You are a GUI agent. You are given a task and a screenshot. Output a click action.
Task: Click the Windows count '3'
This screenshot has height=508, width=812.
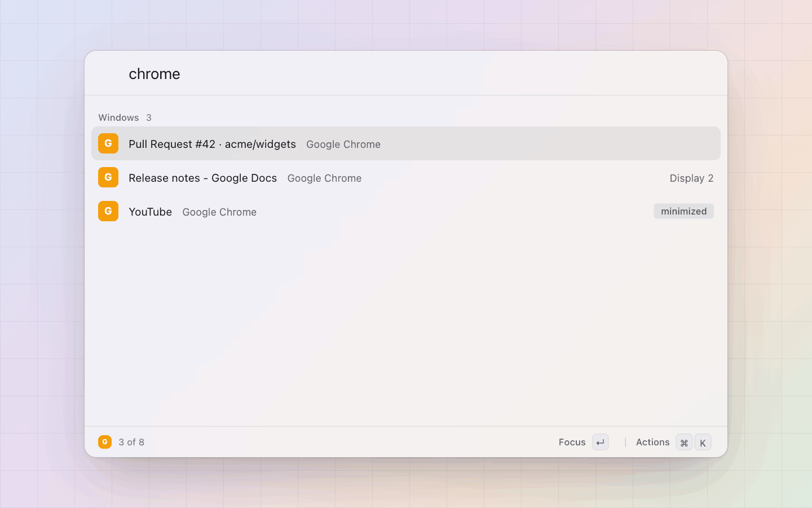coord(149,117)
